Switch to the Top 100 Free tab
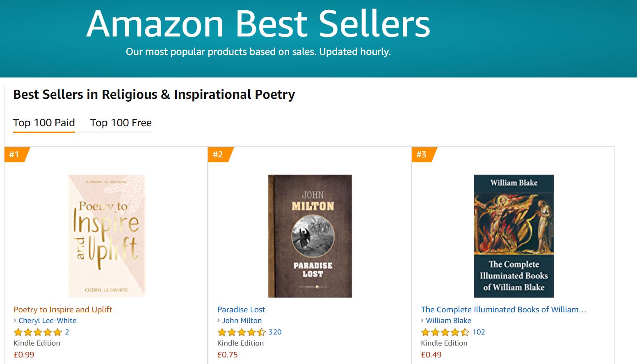 click(121, 123)
